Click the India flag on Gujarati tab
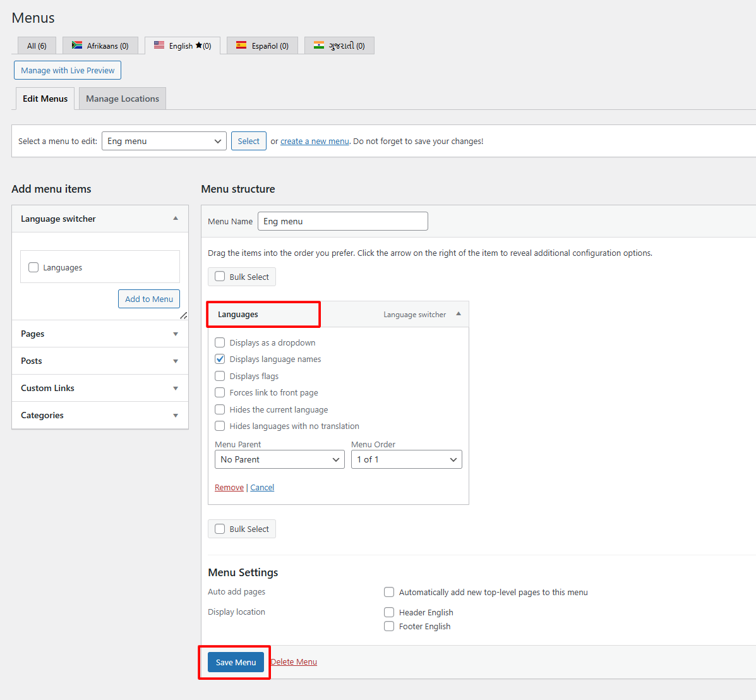 [319, 45]
